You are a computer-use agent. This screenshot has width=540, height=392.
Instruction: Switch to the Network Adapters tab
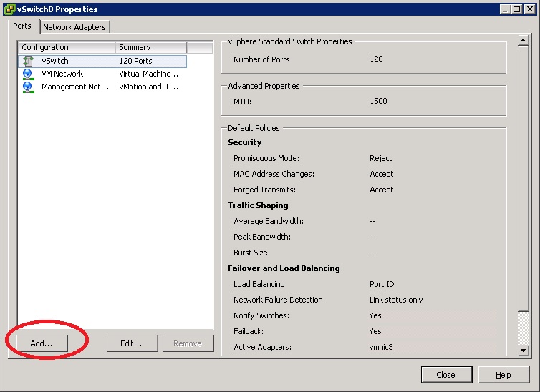click(74, 27)
